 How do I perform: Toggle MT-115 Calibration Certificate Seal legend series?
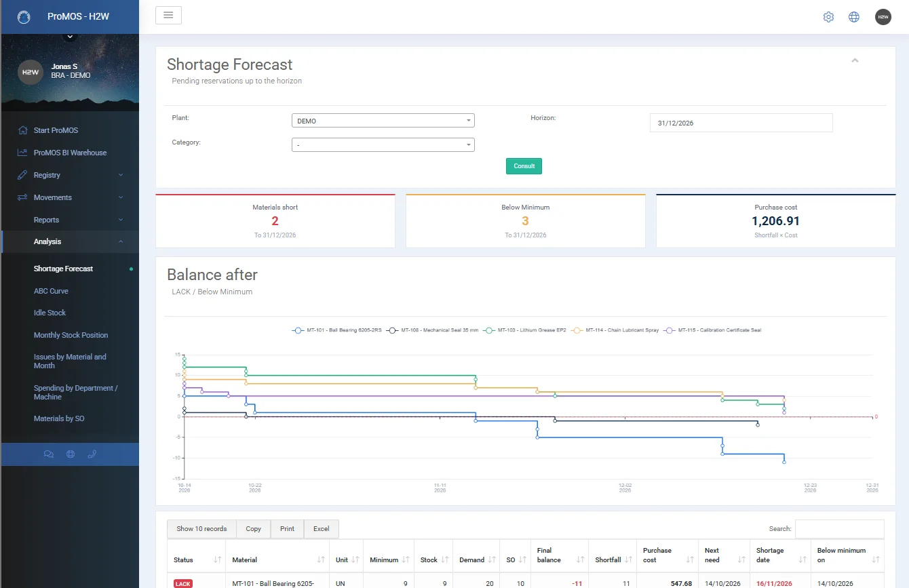714,330
